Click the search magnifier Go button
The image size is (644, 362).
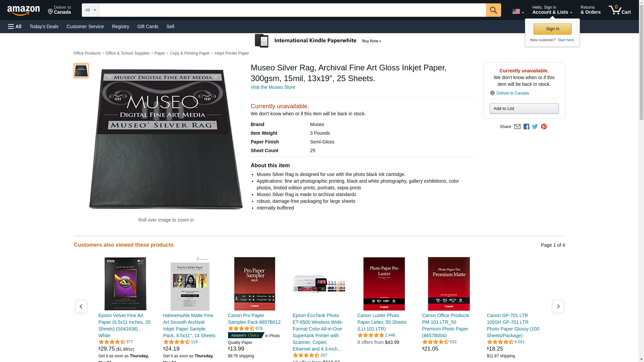(x=493, y=10)
